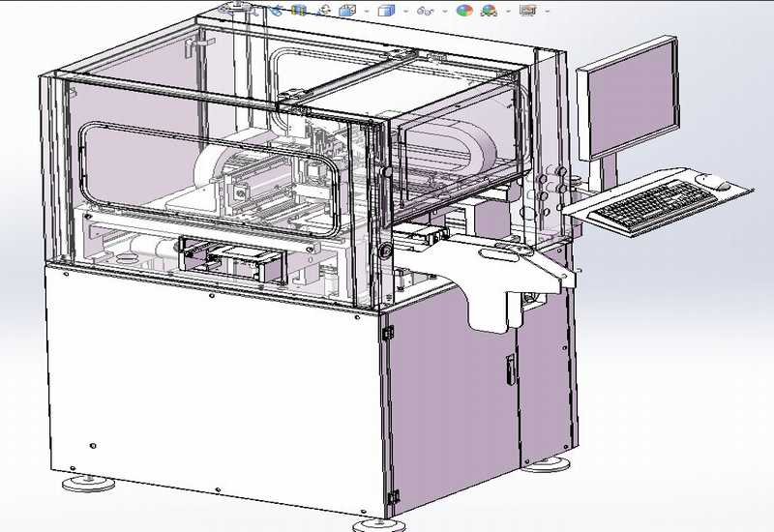
Task: Click the Previous View icon
Action: pos(277,10)
